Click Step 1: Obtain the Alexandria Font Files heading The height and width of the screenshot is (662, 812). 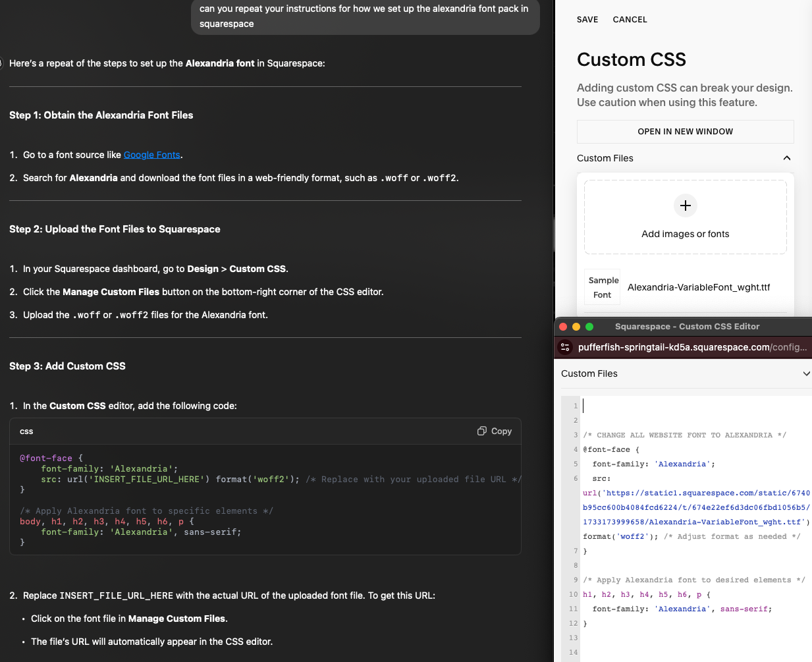tap(101, 115)
